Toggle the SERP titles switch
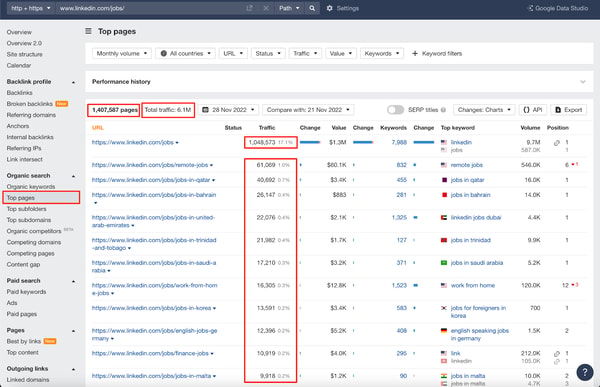Image resolution: width=600 pixels, height=387 pixels. click(x=395, y=110)
